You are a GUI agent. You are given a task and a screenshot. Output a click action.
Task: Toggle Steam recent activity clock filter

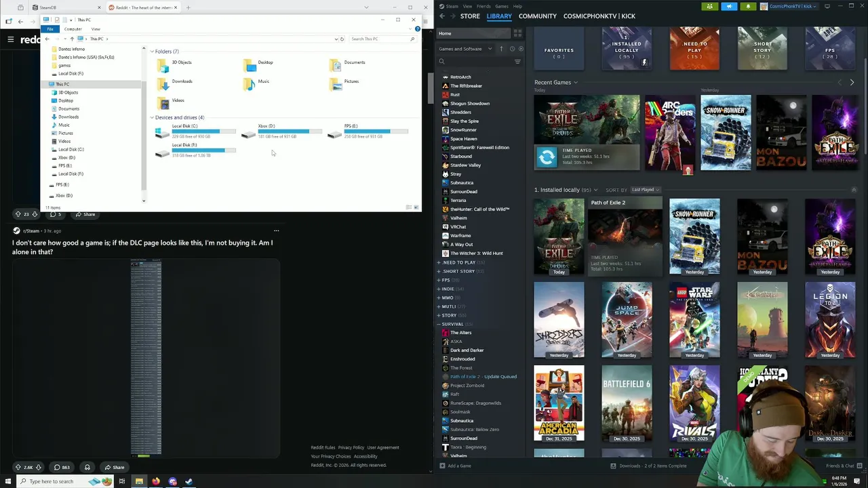coord(511,49)
